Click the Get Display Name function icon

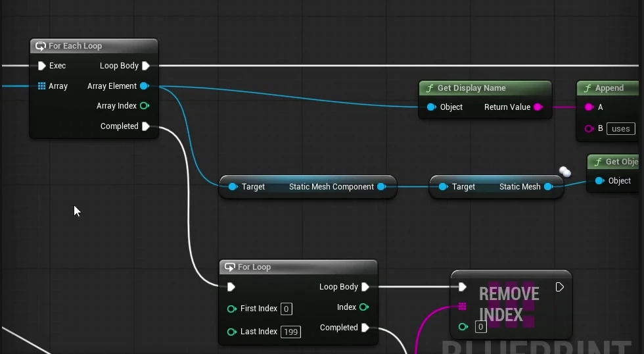pyautogui.click(x=430, y=88)
